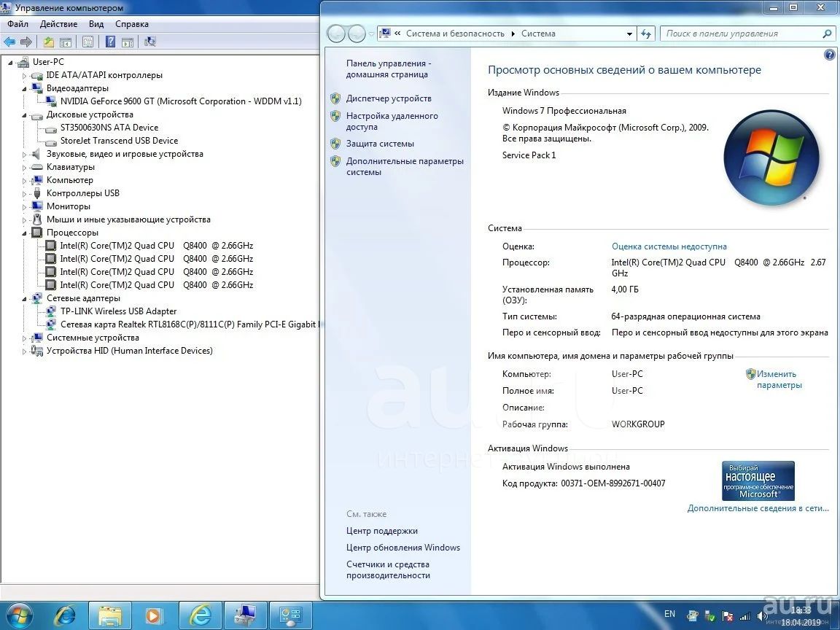Open the Вид menu
The image size is (840, 630).
pos(96,24)
